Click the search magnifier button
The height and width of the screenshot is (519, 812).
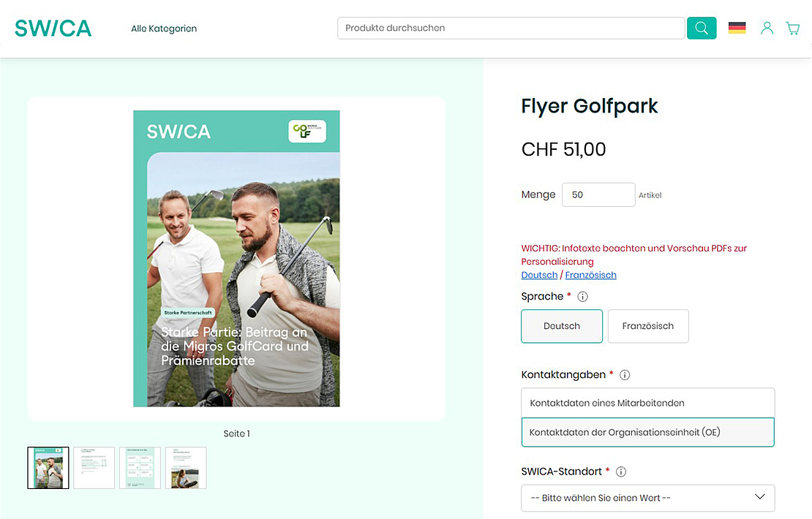pos(702,28)
